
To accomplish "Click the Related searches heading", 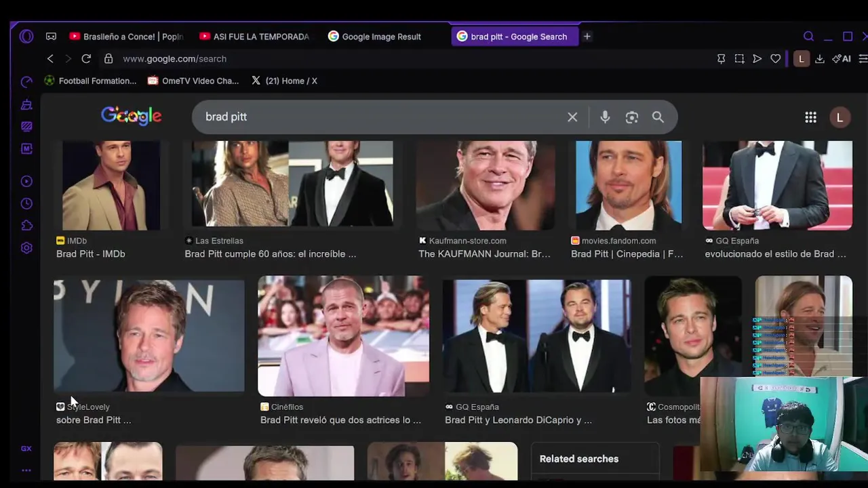I will [x=579, y=459].
